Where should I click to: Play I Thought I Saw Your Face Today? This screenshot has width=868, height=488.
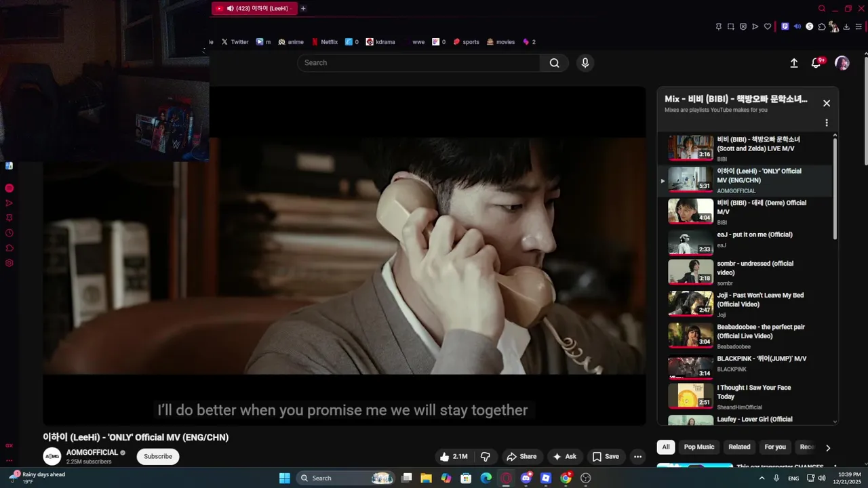click(x=746, y=397)
